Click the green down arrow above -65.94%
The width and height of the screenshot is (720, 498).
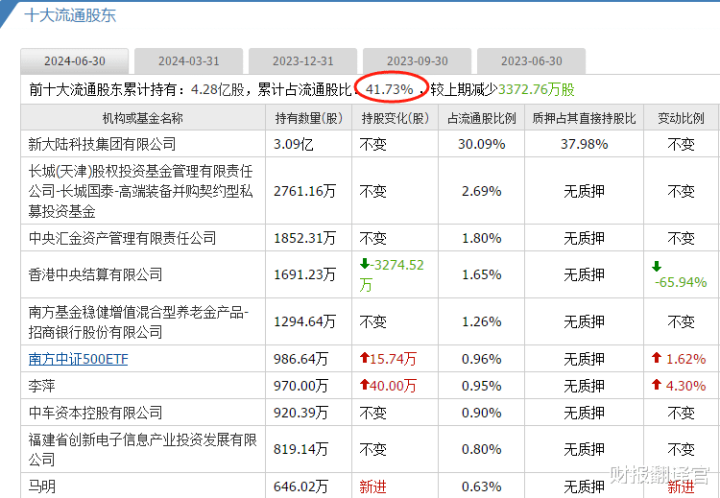pos(657,266)
